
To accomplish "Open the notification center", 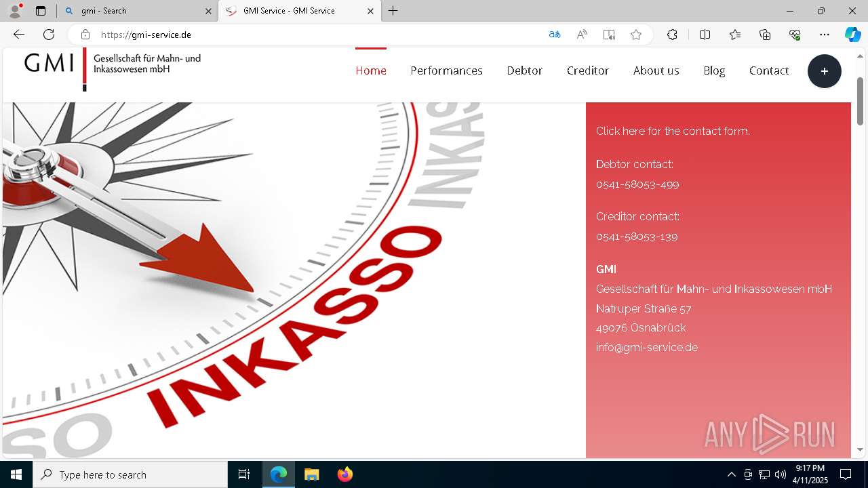I will click(846, 474).
